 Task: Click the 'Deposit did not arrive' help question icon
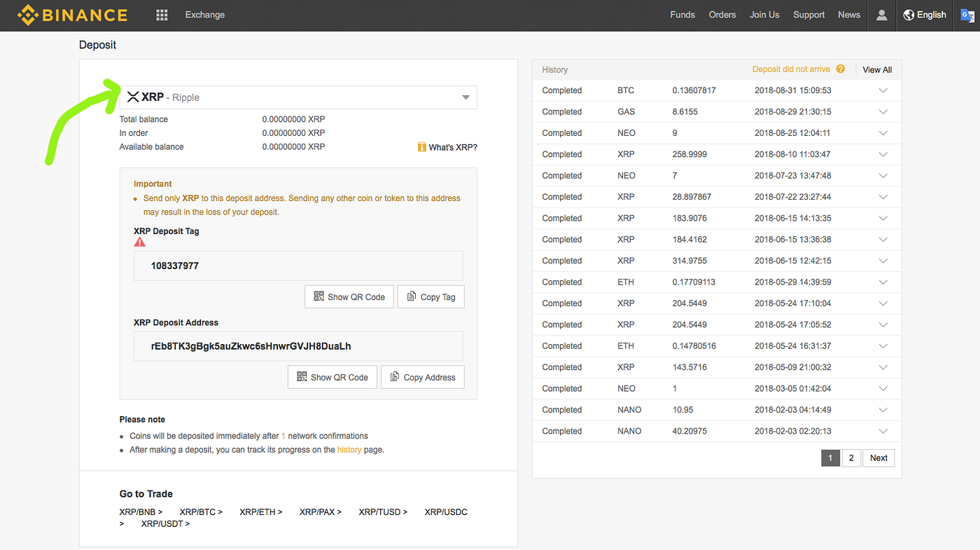pyautogui.click(x=841, y=69)
